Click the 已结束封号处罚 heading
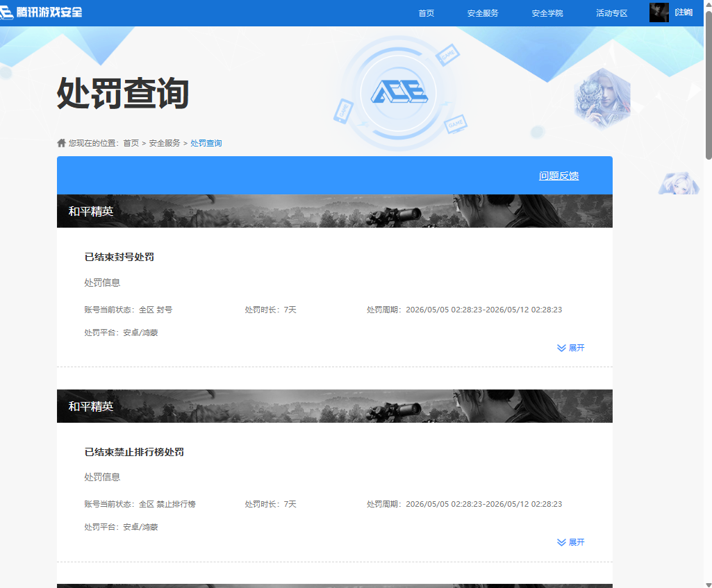 (x=119, y=257)
